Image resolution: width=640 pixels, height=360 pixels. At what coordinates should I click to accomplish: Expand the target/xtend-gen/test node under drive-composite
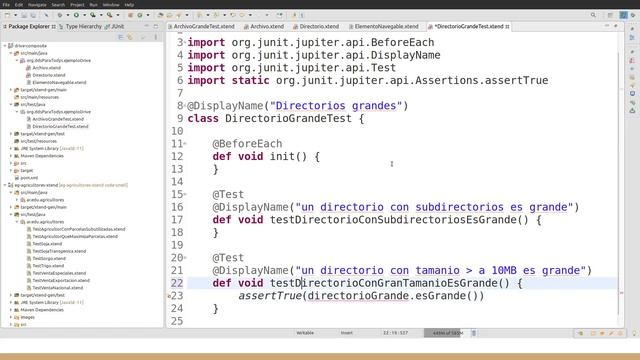[x=11, y=133]
